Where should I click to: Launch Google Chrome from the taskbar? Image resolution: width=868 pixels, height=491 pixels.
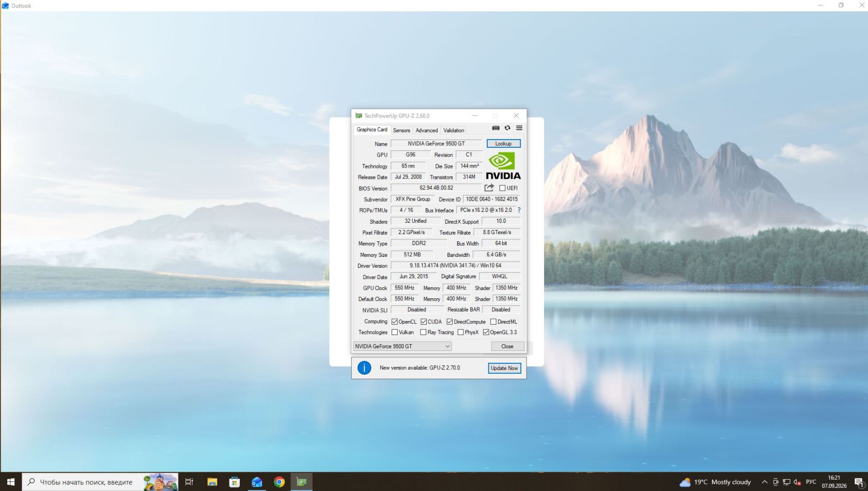click(279, 482)
